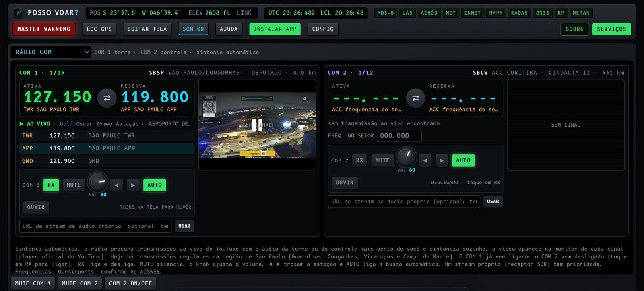This screenshot has width=644, height=291.
Task: Click the MASTER WARNING button
Action: tap(44, 29)
